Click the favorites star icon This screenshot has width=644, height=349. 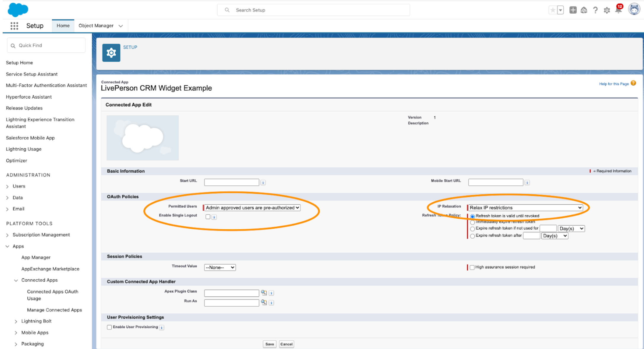tap(552, 10)
